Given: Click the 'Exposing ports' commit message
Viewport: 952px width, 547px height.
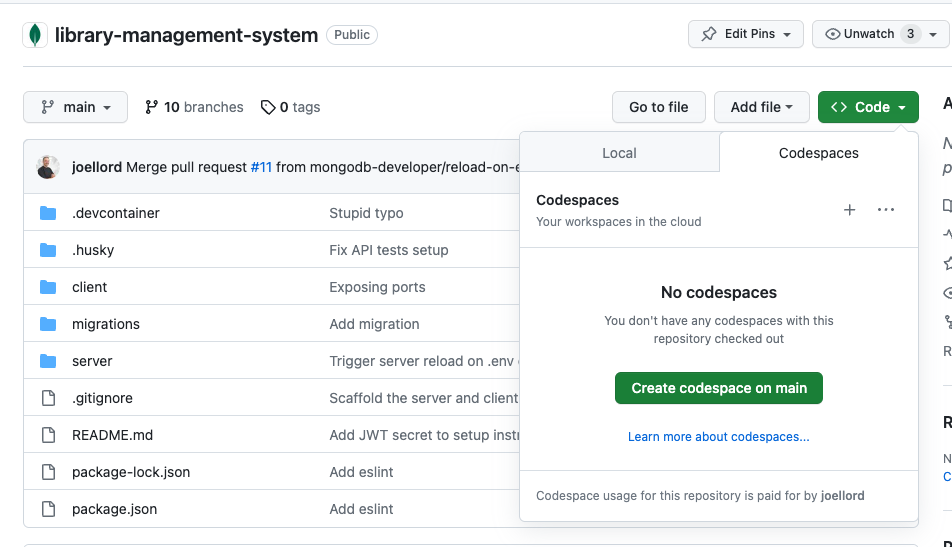Looking at the screenshot, I should (x=377, y=287).
